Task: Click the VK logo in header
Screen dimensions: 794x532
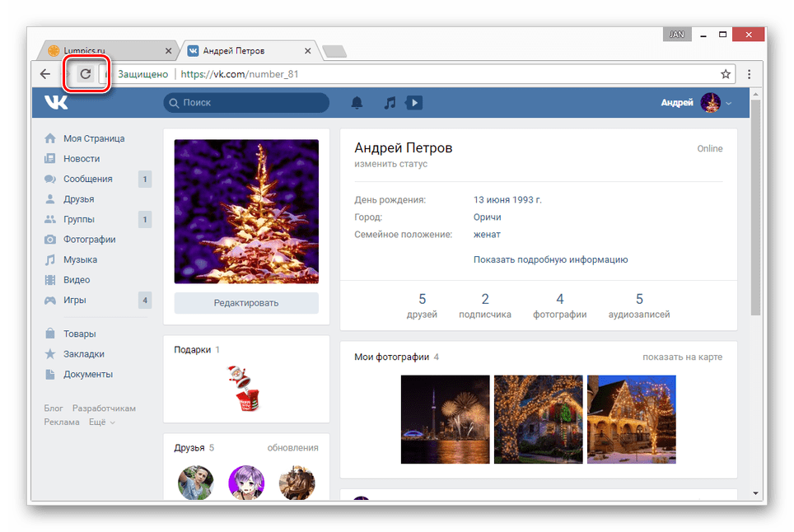Action: click(56, 102)
